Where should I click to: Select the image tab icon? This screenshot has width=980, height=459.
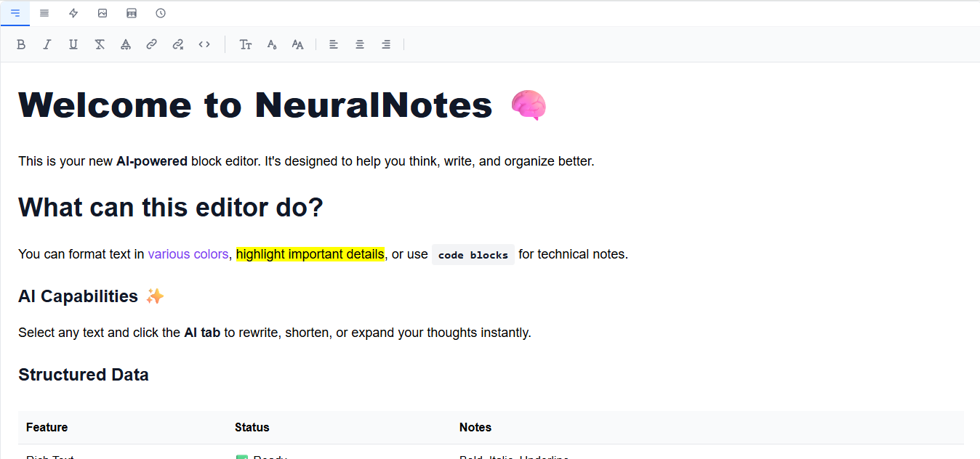click(102, 13)
